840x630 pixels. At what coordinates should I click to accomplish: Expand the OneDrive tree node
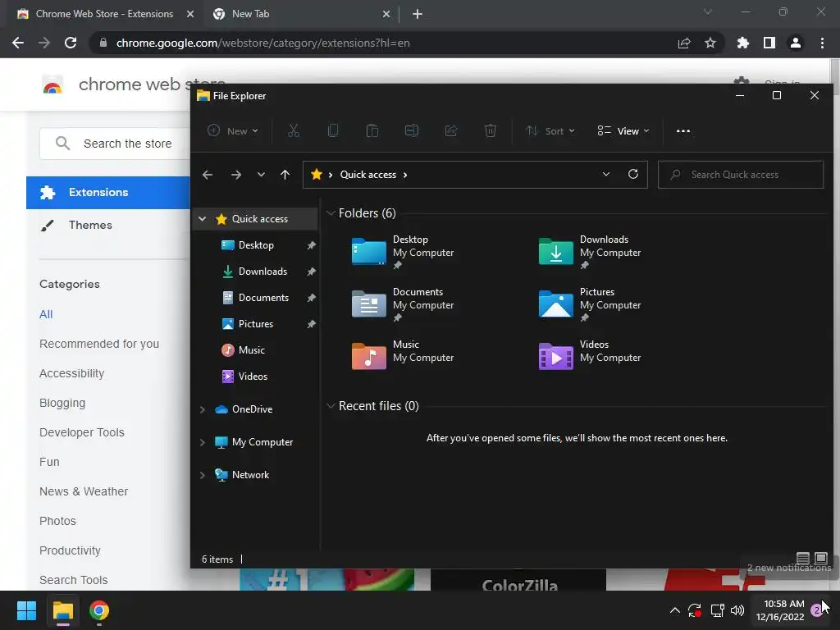coord(202,409)
